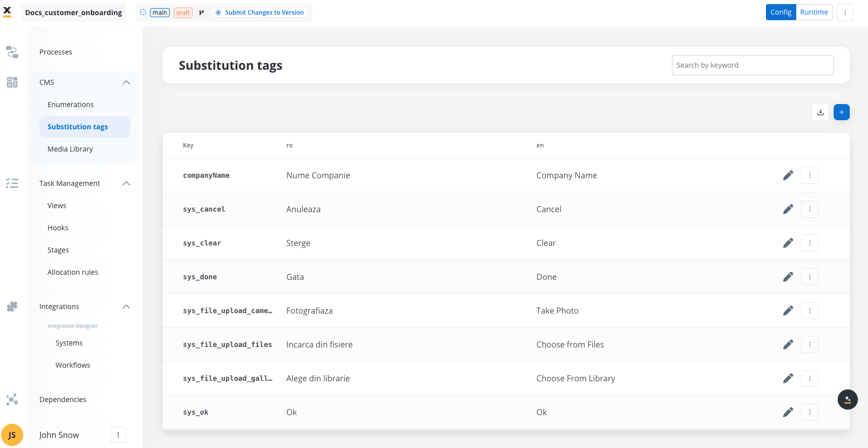
Task: Open the top-right more options menu
Action: point(845,13)
